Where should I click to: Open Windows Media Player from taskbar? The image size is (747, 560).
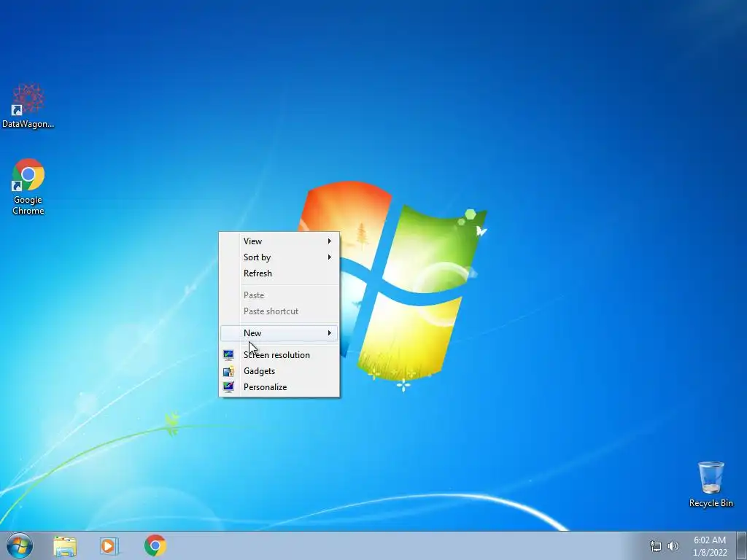pos(109,546)
